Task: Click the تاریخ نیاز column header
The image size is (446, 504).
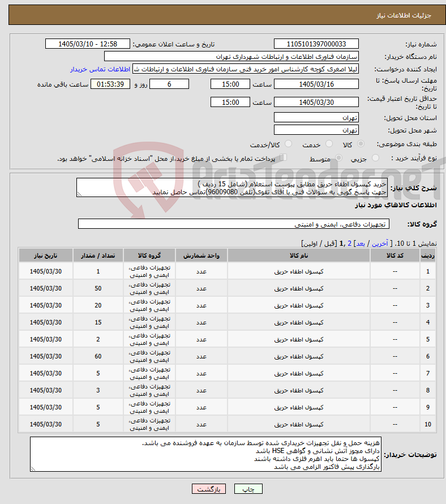Action: point(46,255)
